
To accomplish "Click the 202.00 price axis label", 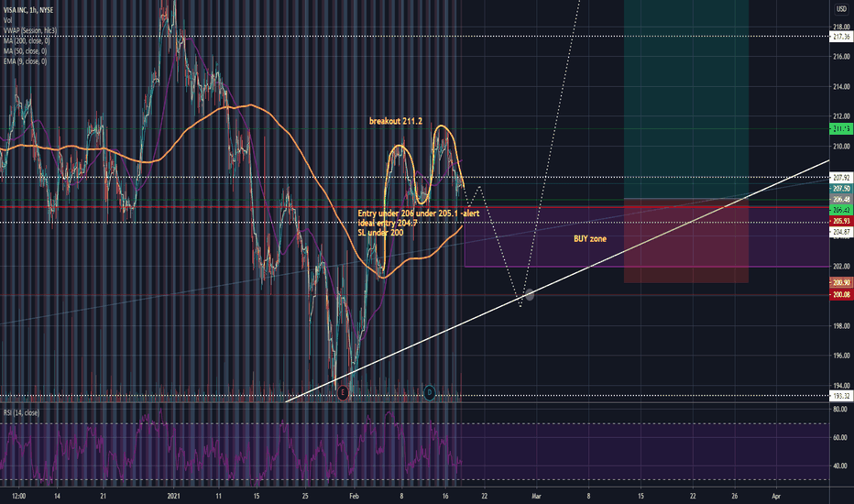I will point(841,266).
